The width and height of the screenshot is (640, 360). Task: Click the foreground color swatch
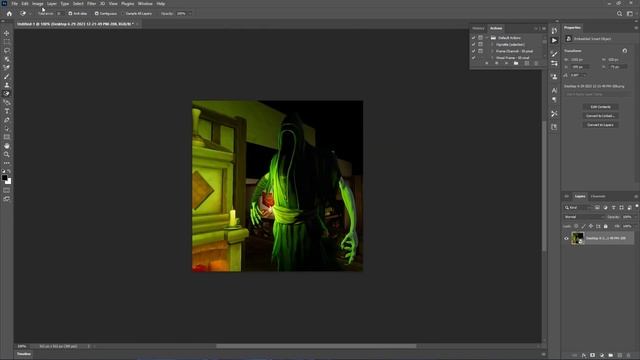(x=4, y=178)
